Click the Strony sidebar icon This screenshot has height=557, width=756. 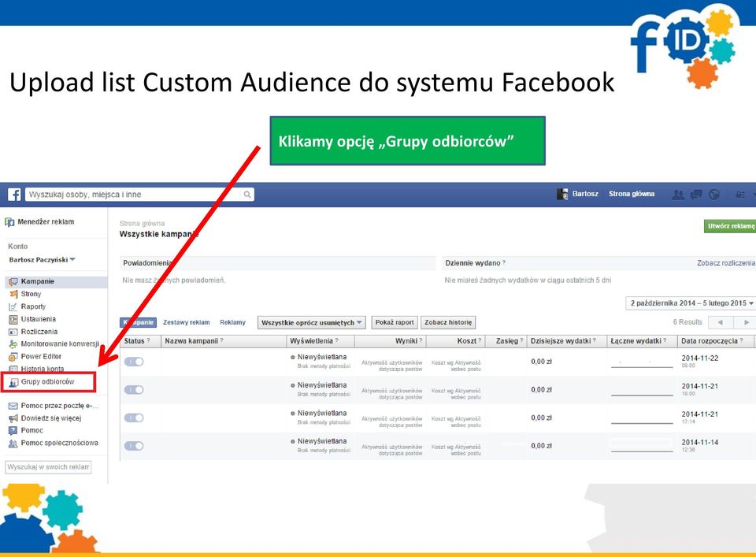click(x=13, y=294)
